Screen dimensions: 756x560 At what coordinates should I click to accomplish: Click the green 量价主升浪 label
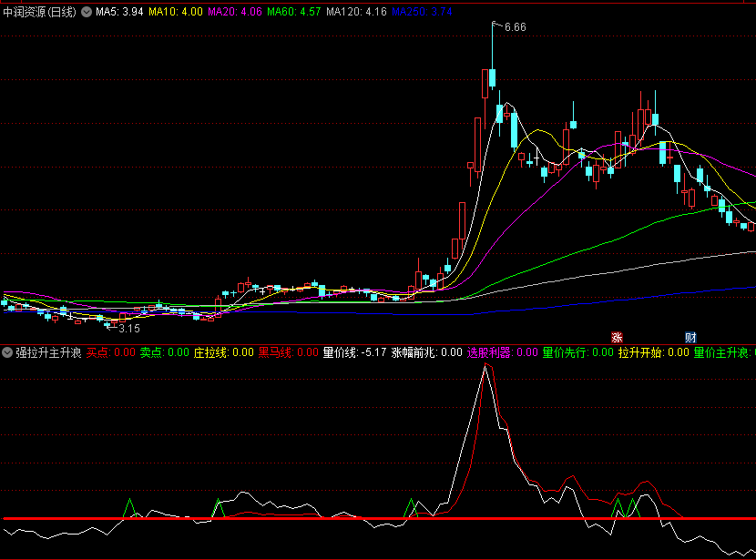tap(725, 352)
